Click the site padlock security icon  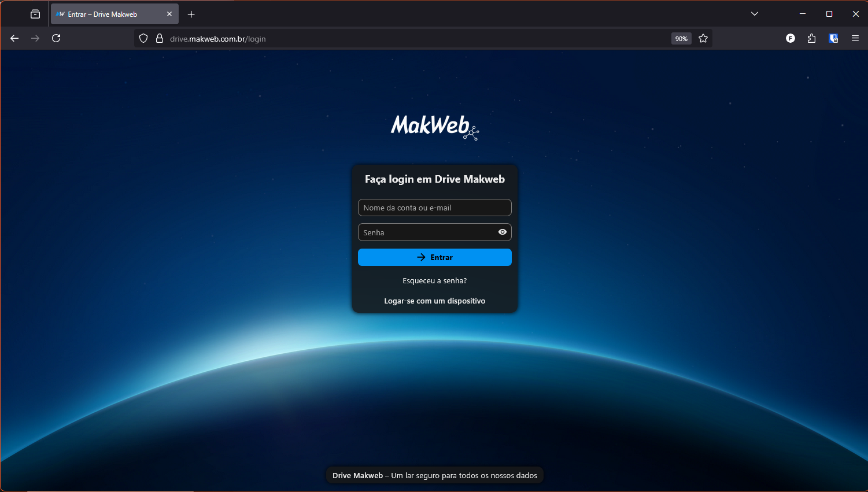(160, 39)
